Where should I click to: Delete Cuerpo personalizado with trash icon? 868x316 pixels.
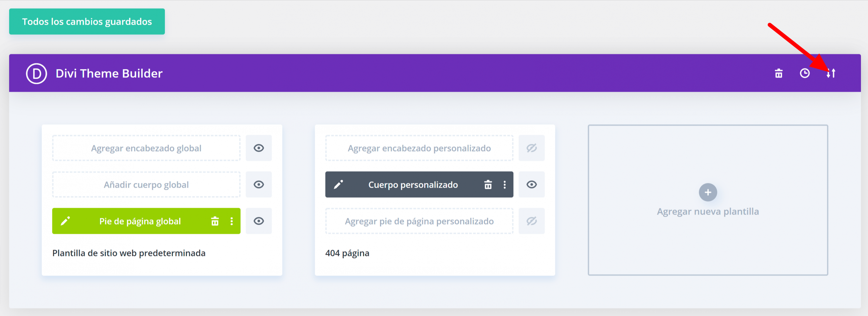[488, 184]
